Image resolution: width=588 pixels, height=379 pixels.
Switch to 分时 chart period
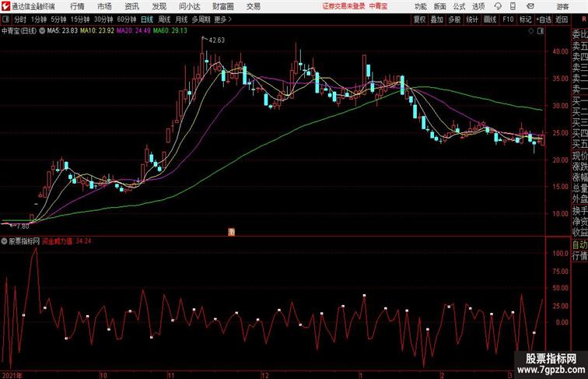click(x=20, y=19)
